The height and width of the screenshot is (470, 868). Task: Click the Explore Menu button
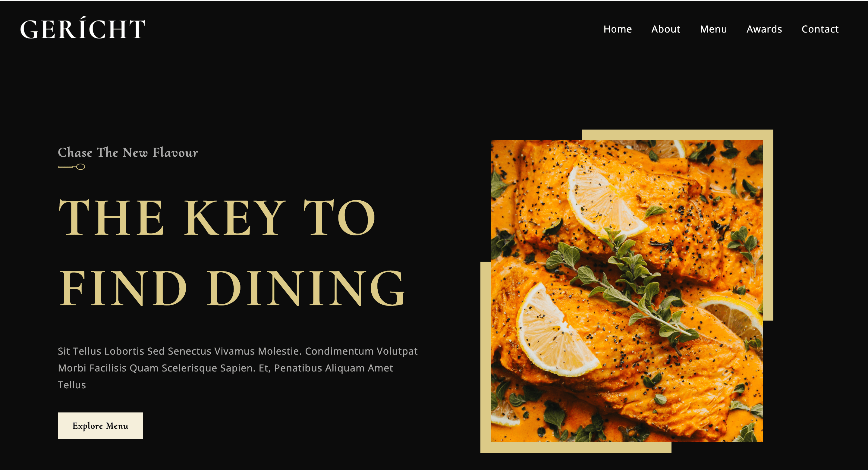100,425
